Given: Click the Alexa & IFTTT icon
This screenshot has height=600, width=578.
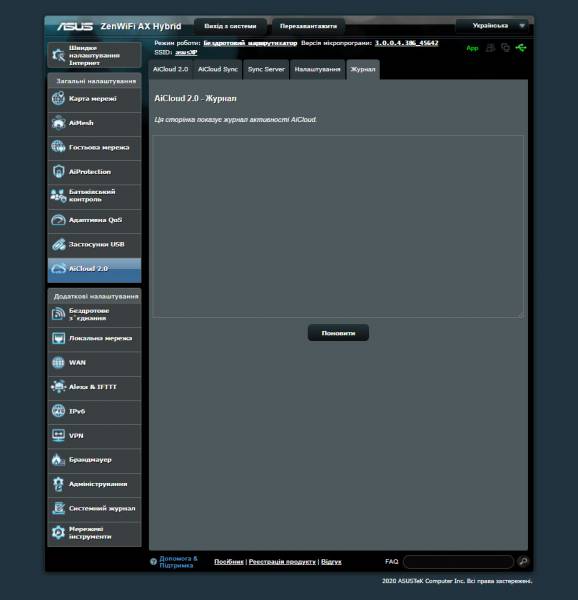Looking at the screenshot, I should pos(58,387).
